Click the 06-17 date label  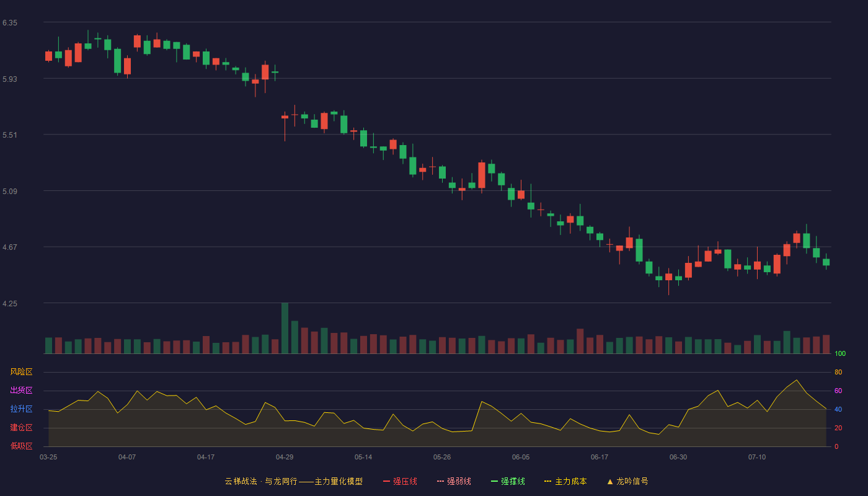600,457
